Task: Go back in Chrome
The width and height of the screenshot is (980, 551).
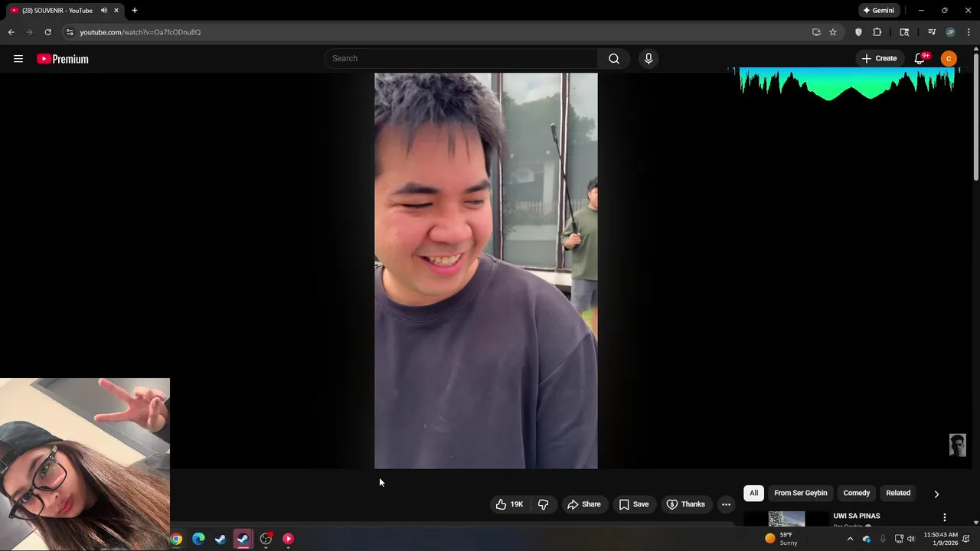Action: click(11, 32)
